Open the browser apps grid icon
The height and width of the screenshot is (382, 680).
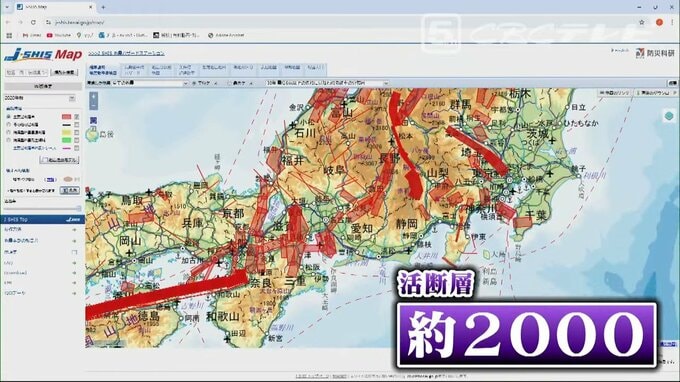tap(9, 35)
